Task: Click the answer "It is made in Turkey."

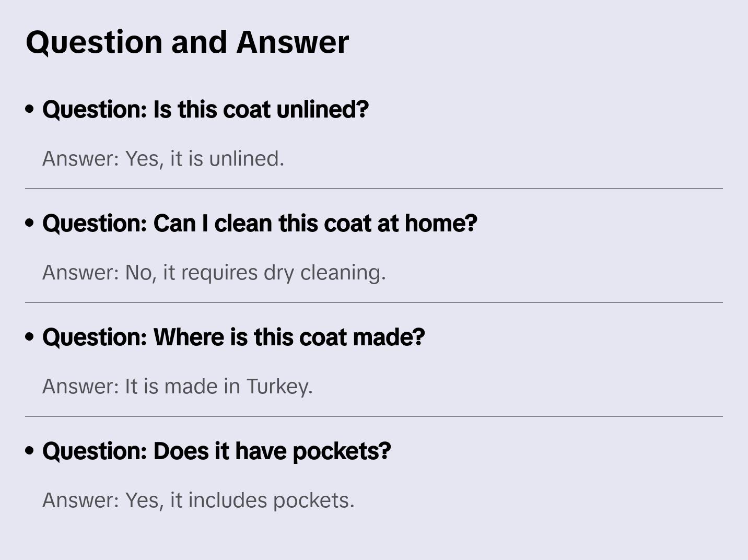Action: (x=177, y=387)
